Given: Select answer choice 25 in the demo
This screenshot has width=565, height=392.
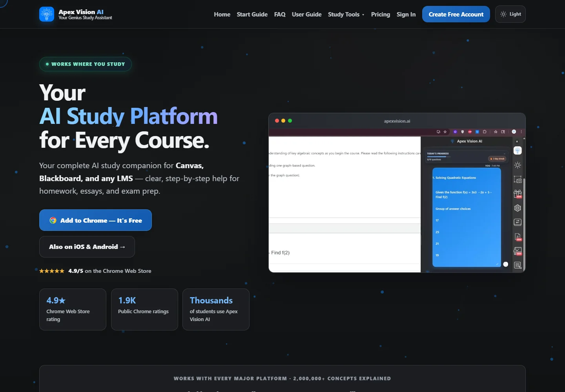Looking at the screenshot, I should [x=437, y=232].
